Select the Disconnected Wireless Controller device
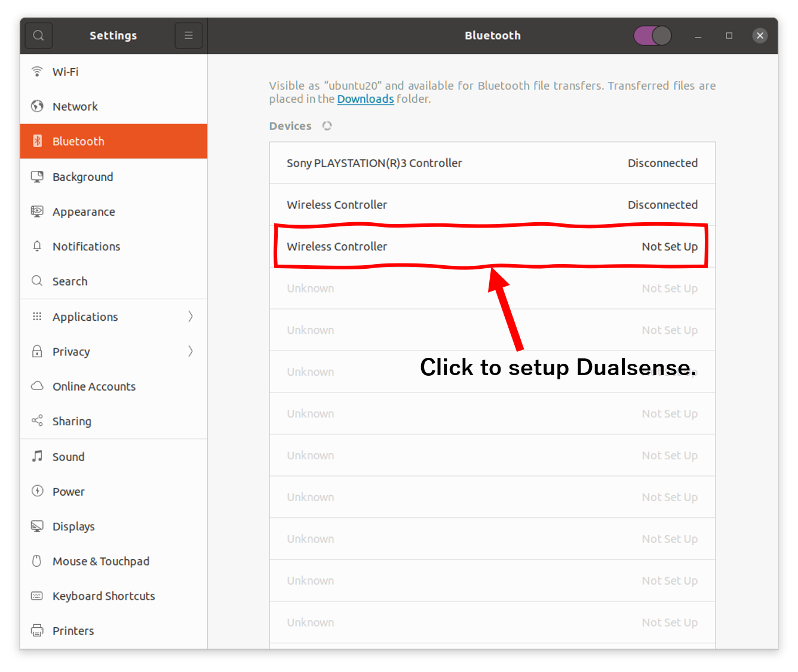Screen dimensions: 798x672 (x=492, y=205)
